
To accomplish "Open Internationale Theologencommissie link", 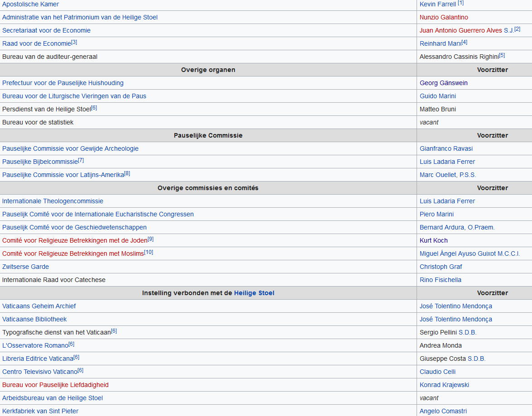I will coord(53,201).
